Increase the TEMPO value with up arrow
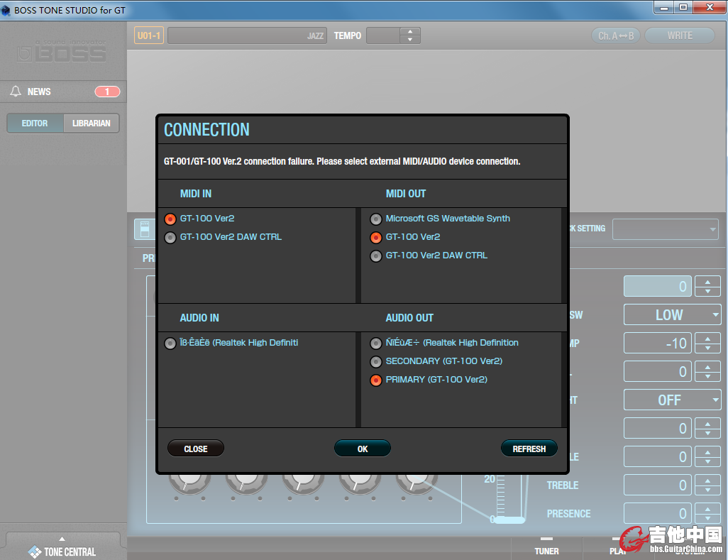The image size is (728, 560). [x=410, y=31]
